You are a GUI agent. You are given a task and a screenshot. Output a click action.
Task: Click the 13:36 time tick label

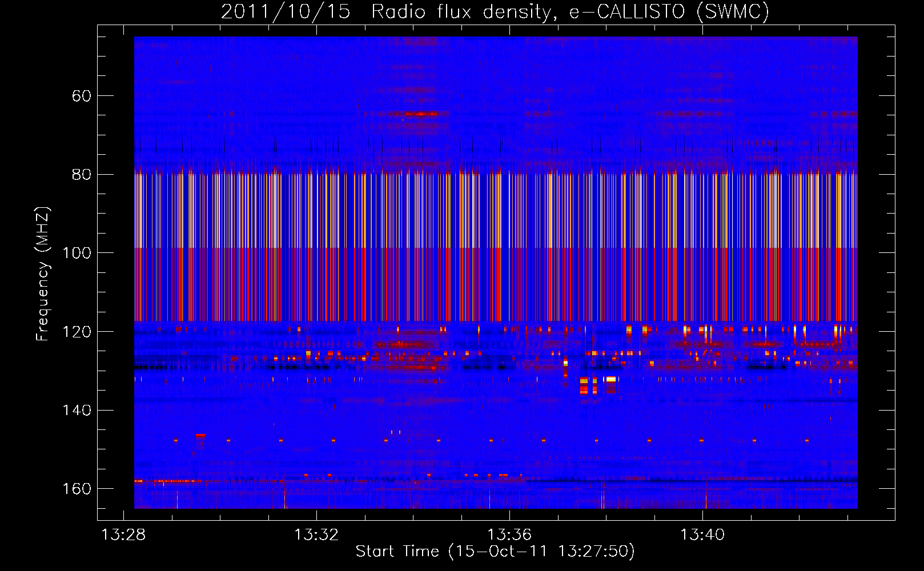click(x=509, y=535)
